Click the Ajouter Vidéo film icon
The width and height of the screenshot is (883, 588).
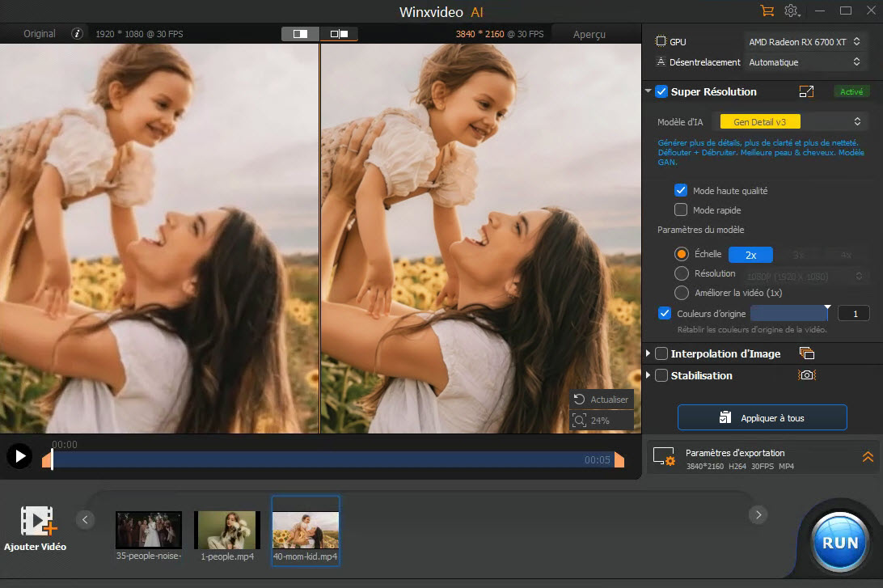coord(38,520)
